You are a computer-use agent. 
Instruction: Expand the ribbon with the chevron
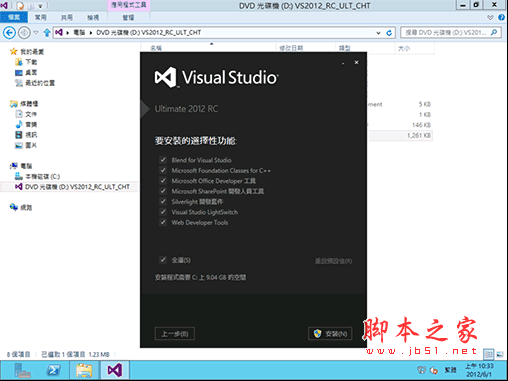(490, 17)
